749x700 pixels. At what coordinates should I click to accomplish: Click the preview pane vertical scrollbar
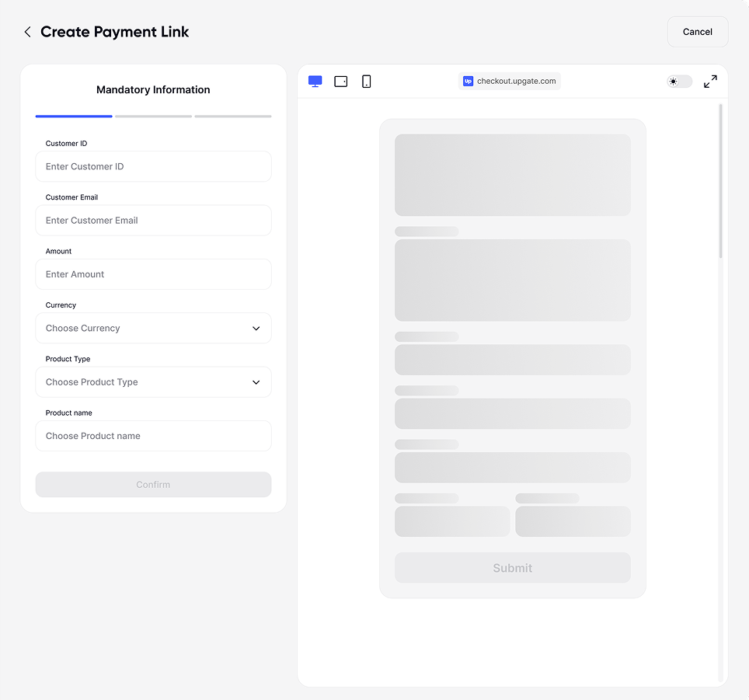coord(721,180)
